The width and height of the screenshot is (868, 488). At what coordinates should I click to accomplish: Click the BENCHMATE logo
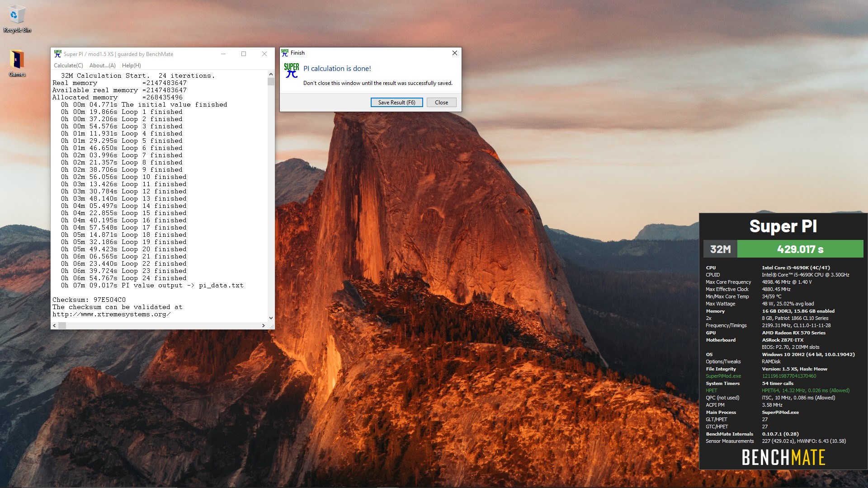(x=783, y=457)
